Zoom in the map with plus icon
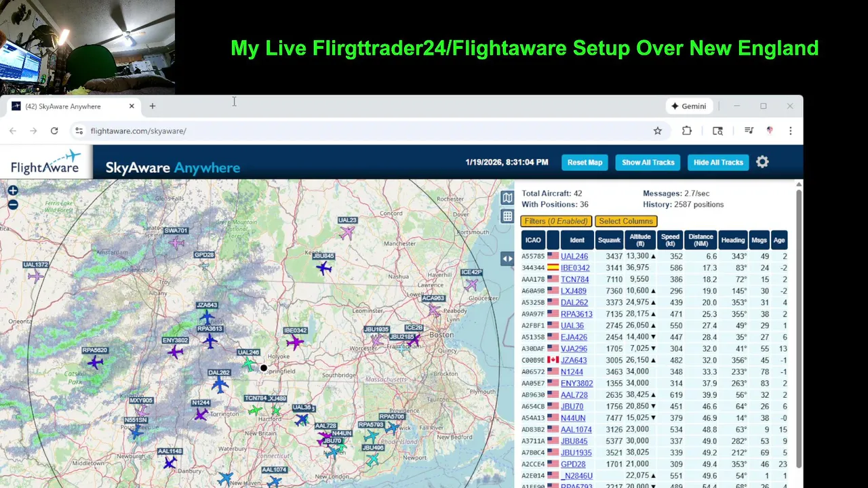This screenshot has width=868, height=488. pyautogui.click(x=13, y=191)
